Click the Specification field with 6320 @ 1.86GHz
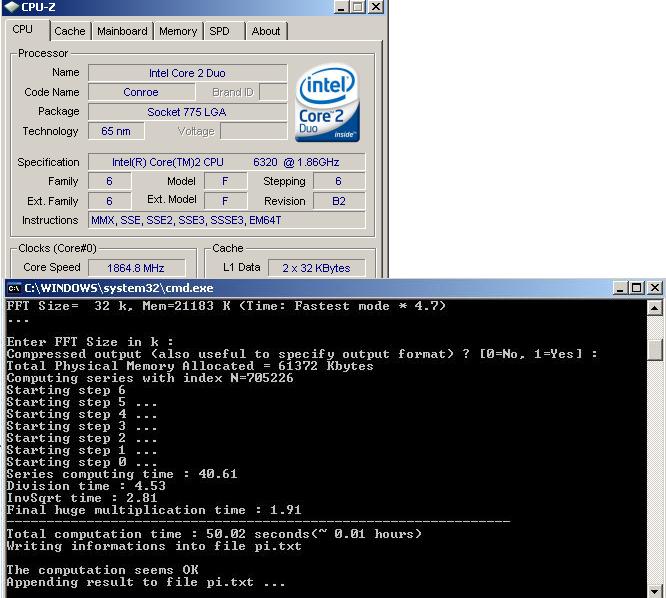666x598 pixels. (226, 162)
